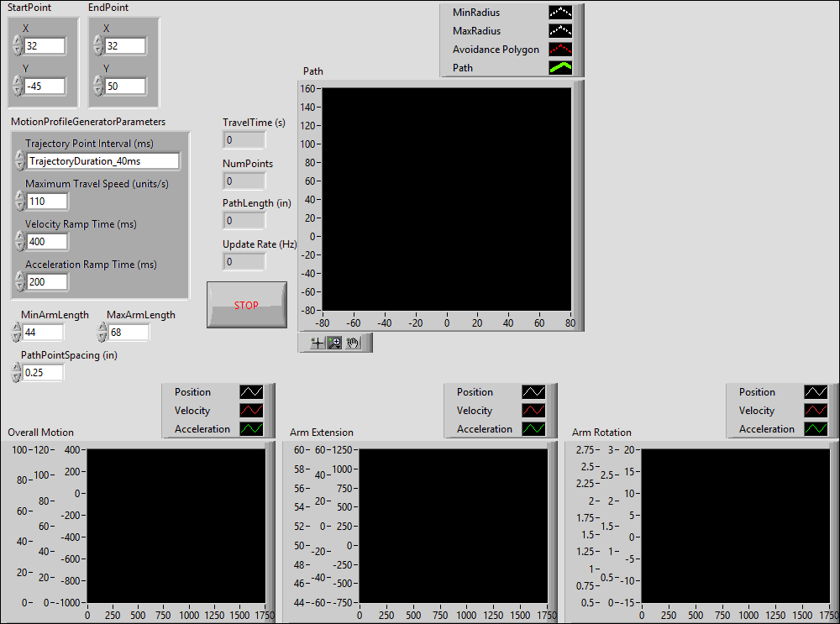
Task: Select the zoom tool on the Path graph palette
Action: coord(333,339)
